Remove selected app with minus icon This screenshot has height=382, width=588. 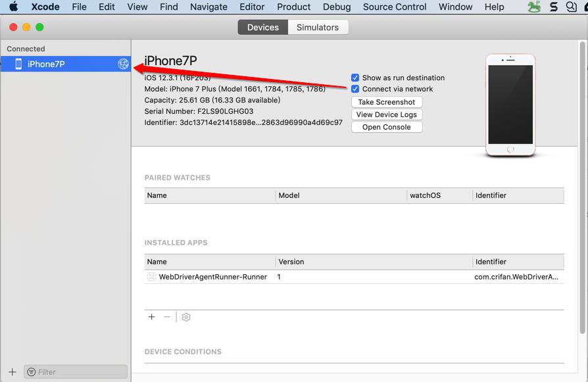167,317
